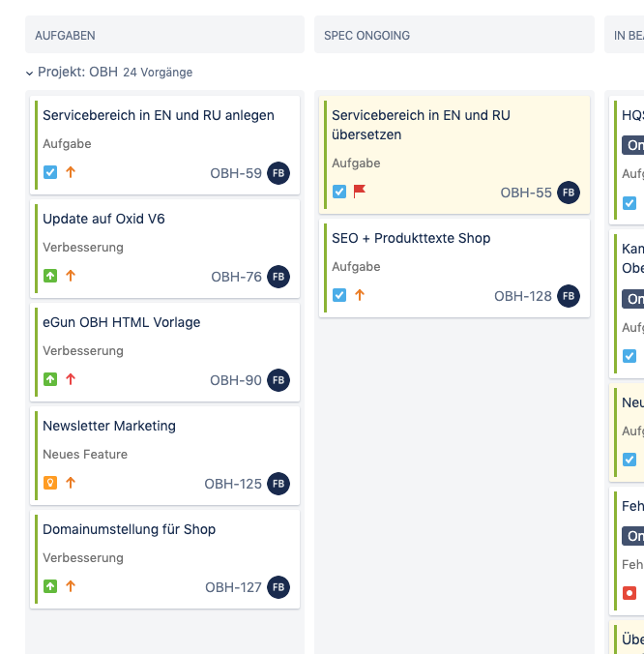Click the FB assignee avatar on OBH-59
The height and width of the screenshot is (654, 644).
coord(278,173)
